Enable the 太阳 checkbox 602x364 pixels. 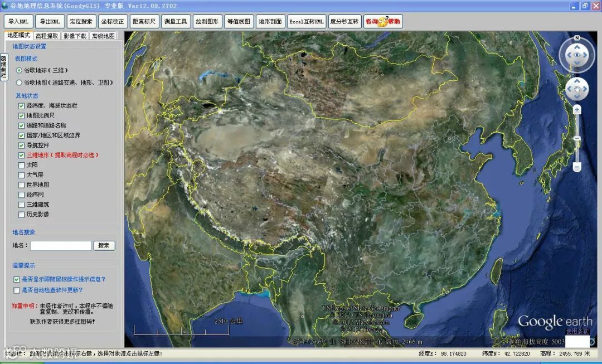22,165
